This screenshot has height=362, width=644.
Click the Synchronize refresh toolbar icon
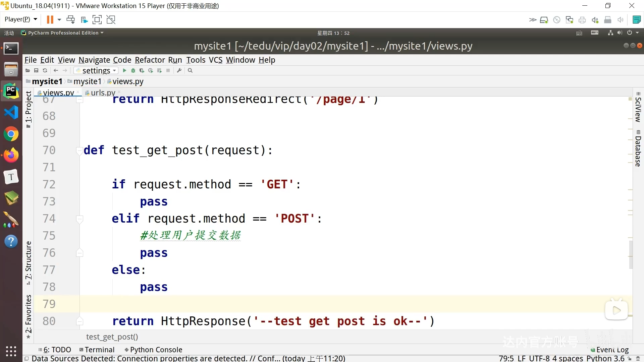click(45, 71)
